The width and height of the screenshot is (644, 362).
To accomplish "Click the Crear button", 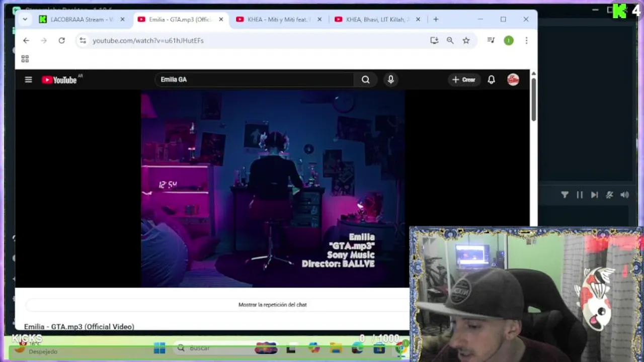I will pyautogui.click(x=463, y=79).
